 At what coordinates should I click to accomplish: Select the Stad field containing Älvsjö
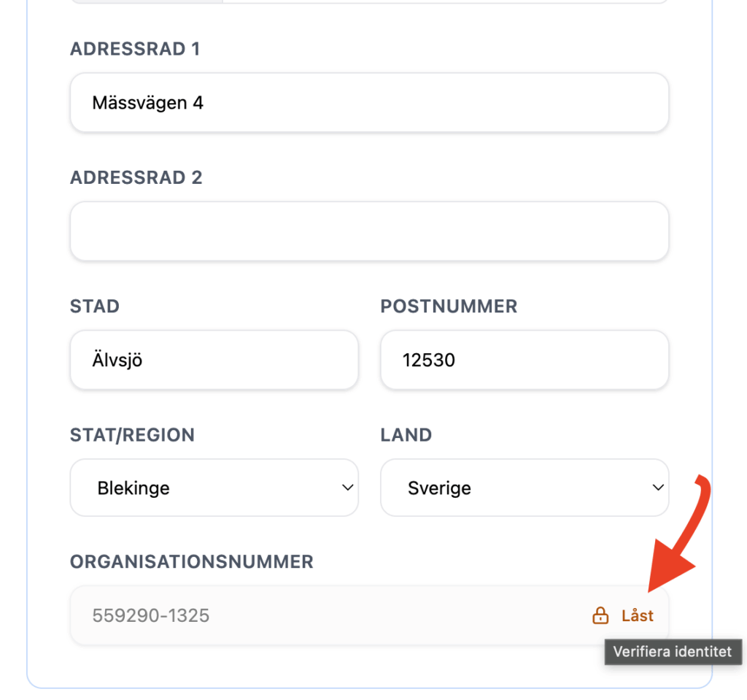[214, 360]
